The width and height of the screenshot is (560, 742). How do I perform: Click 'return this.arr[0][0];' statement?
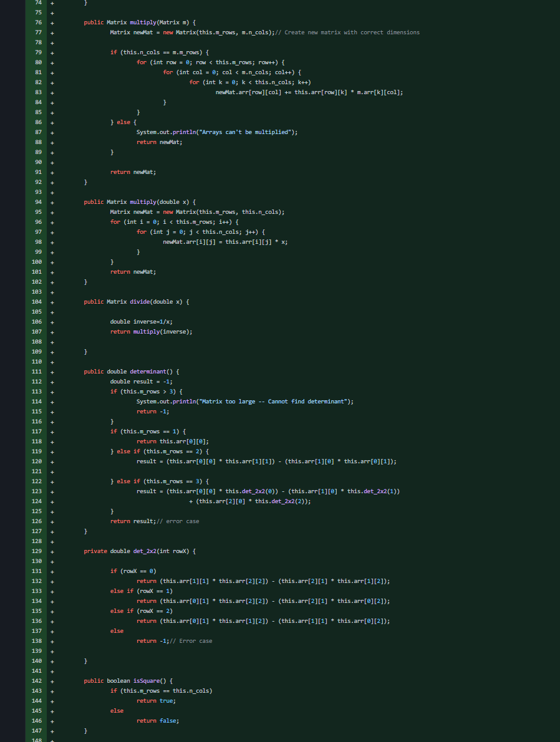173,441
